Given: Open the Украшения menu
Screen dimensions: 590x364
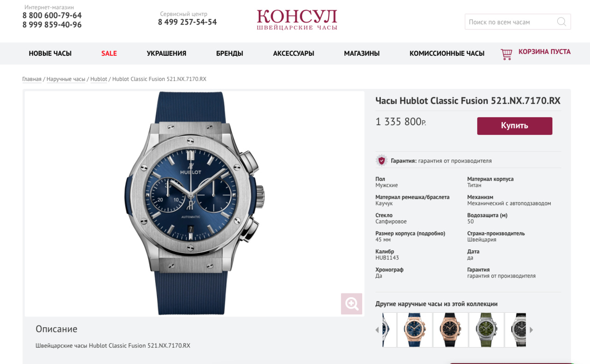Looking at the screenshot, I should point(166,53).
